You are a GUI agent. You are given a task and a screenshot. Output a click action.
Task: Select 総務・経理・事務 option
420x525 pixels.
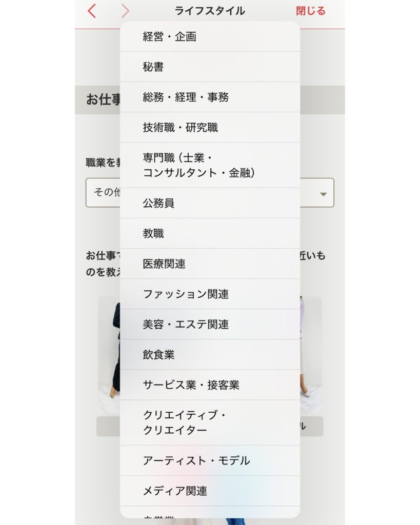(x=210, y=97)
